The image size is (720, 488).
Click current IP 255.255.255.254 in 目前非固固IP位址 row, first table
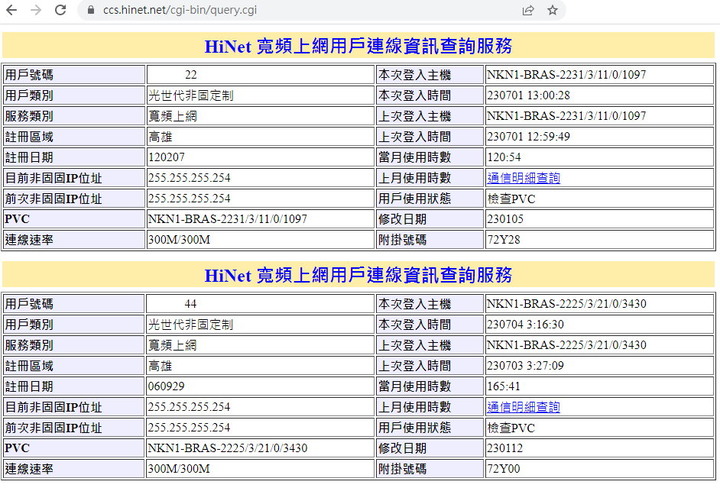[189, 178]
